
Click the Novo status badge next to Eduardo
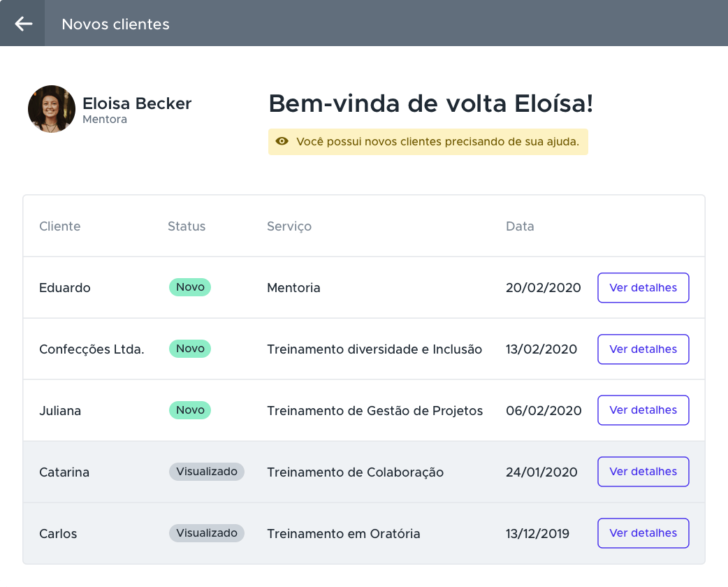pyautogui.click(x=189, y=287)
